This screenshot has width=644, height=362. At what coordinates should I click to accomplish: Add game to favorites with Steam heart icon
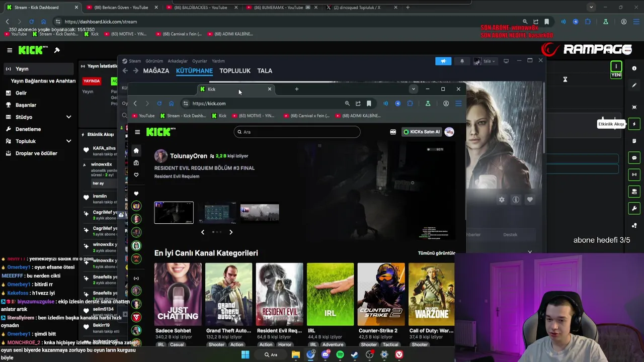530,200
